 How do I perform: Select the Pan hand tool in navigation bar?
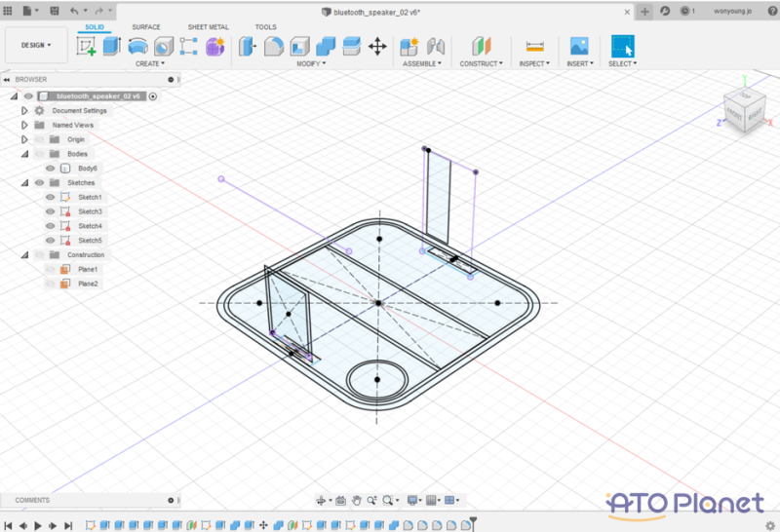pyautogui.click(x=357, y=500)
